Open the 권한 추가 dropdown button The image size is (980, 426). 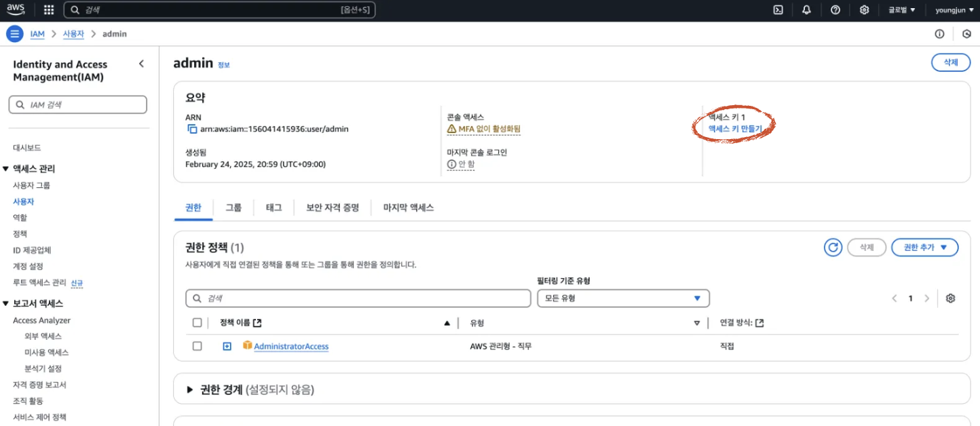[x=925, y=248]
